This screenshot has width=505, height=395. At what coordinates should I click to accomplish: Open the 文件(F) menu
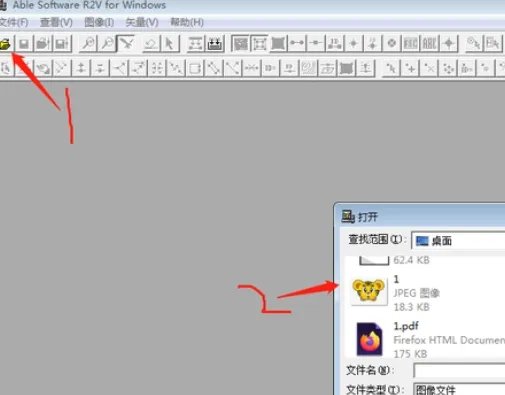pyautogui.click(x=14, y=23)
